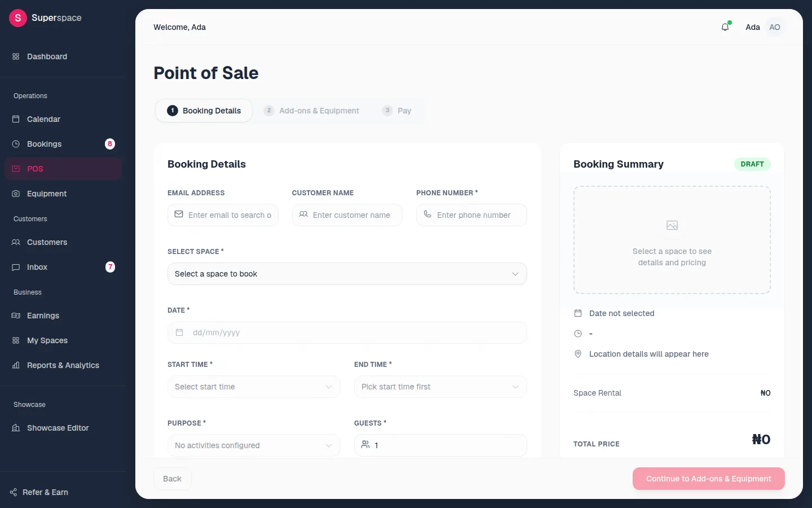Viewport: 812px width, 508px height.
Task: Expand the Select start time dropdown
Action: click(254, 387)
